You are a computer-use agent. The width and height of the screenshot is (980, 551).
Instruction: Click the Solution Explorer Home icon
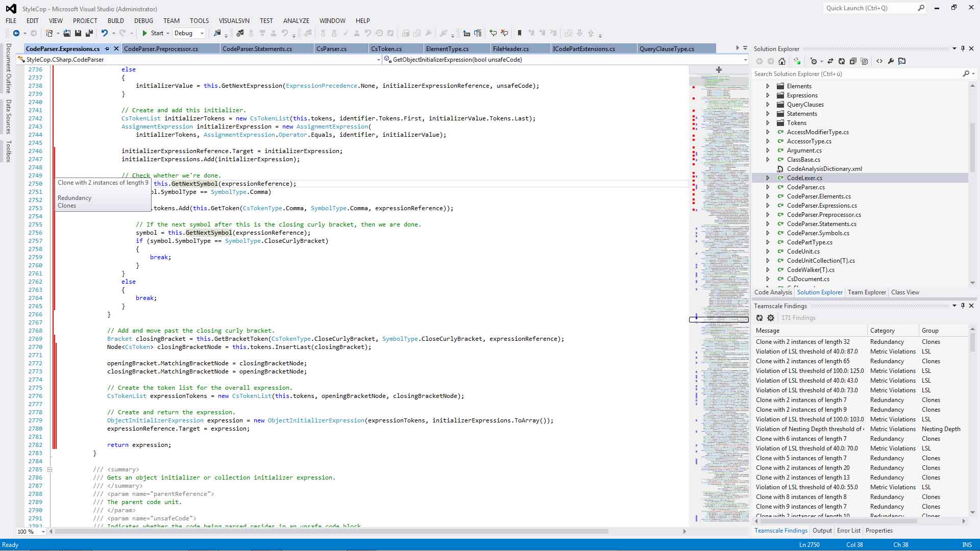point(781,61)
